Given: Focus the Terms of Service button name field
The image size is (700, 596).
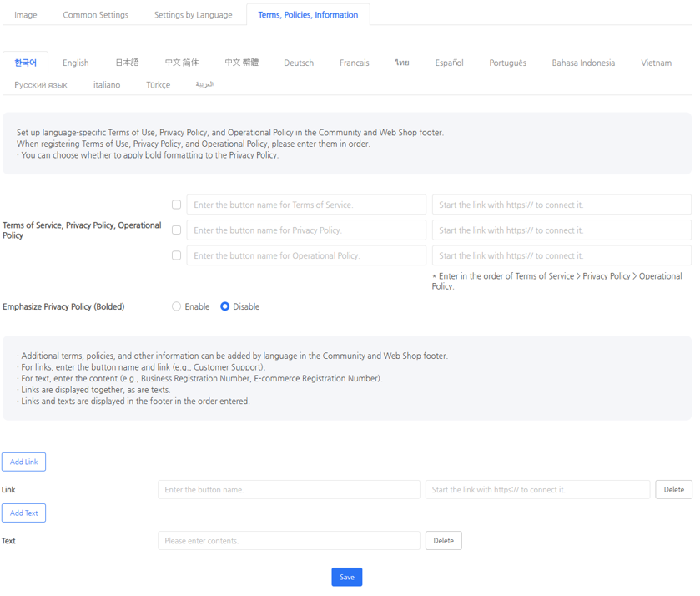Looking at the screenshot, I should (306, 205).
